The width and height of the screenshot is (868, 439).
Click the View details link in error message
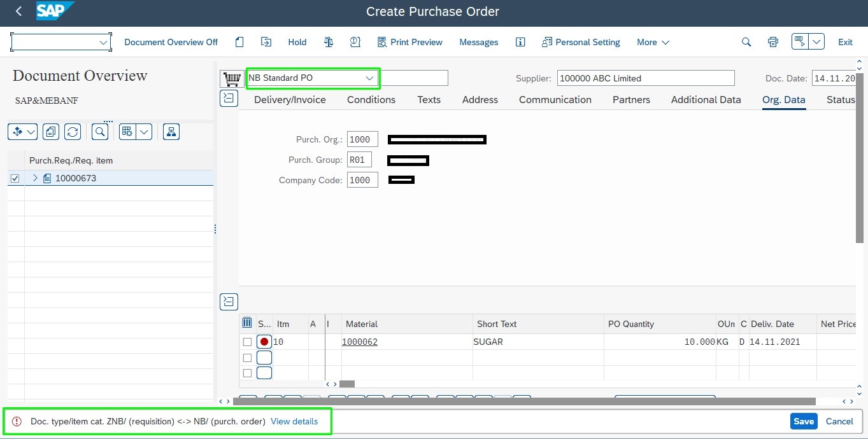pos(294,421)
